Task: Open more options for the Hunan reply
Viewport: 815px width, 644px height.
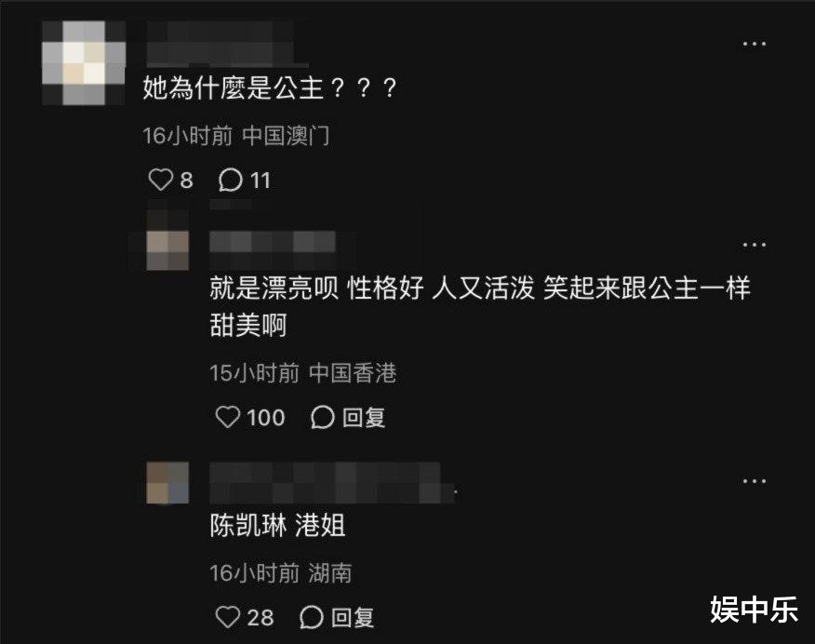Action: (x=754, y=481)
